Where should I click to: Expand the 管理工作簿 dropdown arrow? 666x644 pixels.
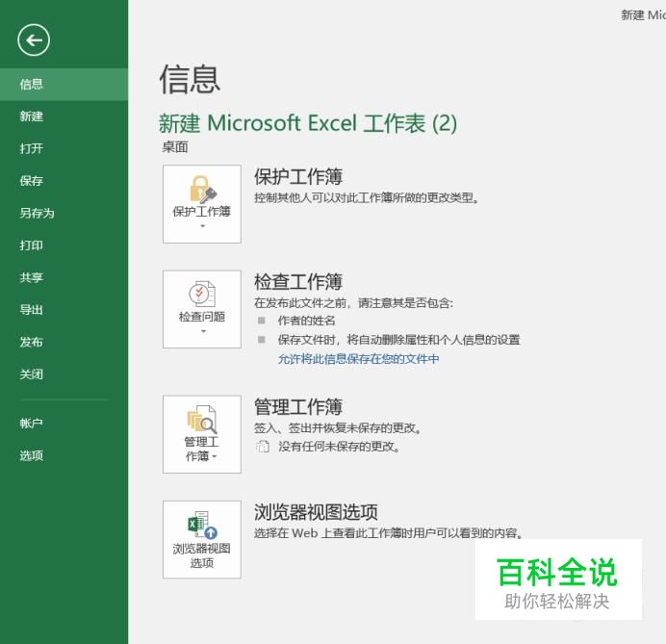215,456
